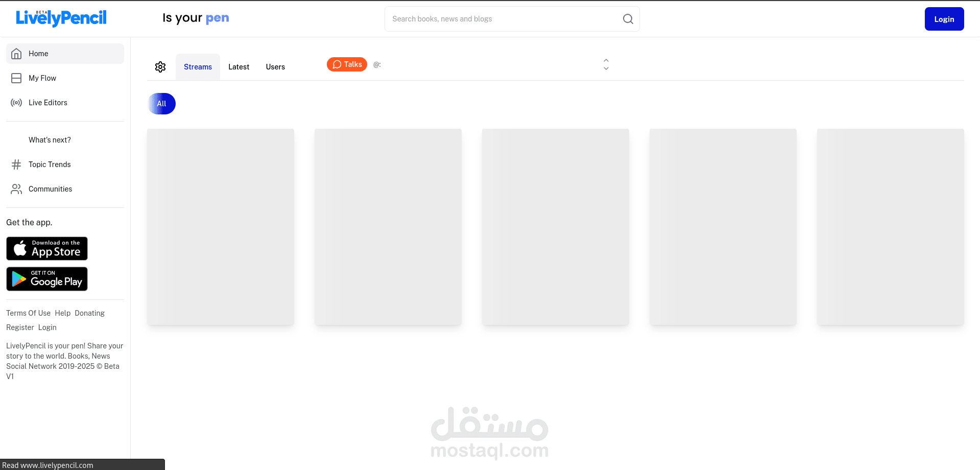Image resolution: width=980 pixels, height=470 pixels.
Task: Click the Get it on Google Play badge
Action: [x=47, y=279]
